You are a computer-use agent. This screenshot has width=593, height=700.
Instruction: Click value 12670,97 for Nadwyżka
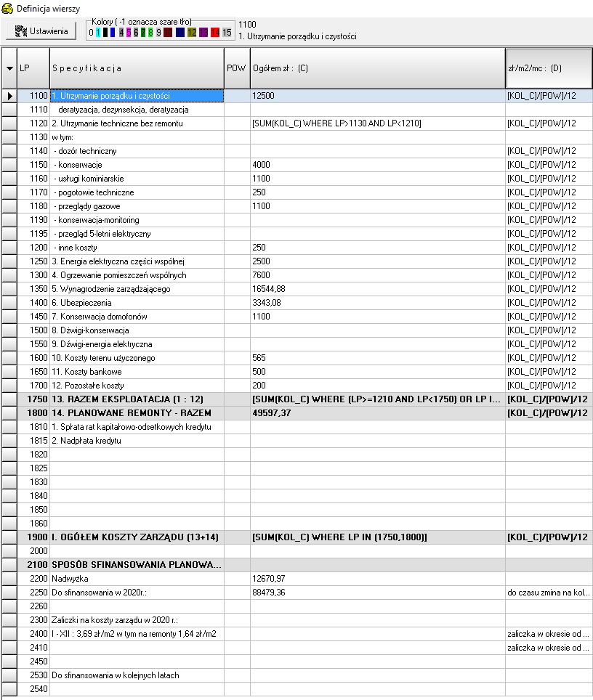tap(378, 579)
